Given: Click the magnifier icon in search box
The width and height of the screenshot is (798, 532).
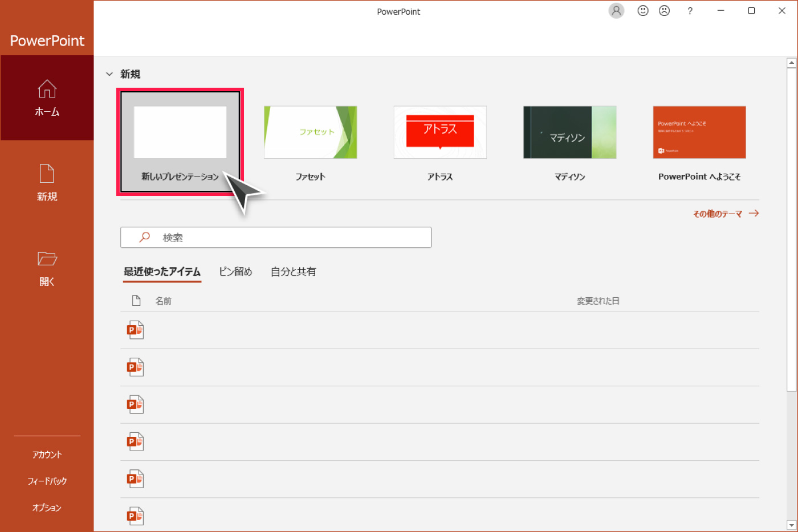Looking at the screenshot, I should pyautogui.click(x=144, y=237).
